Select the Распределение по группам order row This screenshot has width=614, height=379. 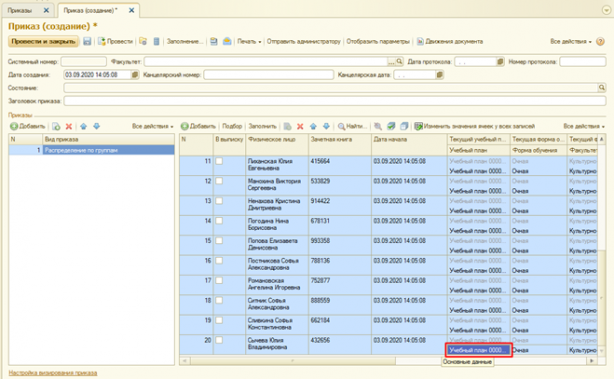(x=92, y=150)
